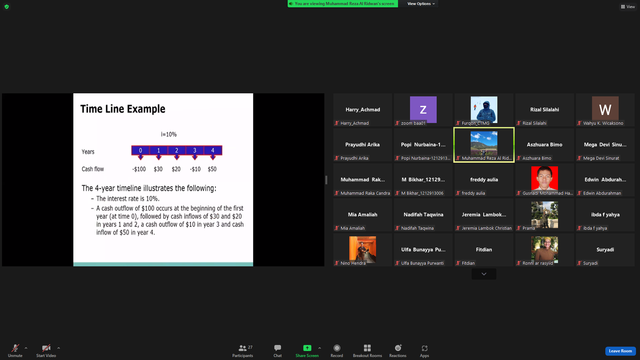Select Prama's video tile
This screenshot has width=640, height=360.
pyautogui.click(x=544, y=215)
